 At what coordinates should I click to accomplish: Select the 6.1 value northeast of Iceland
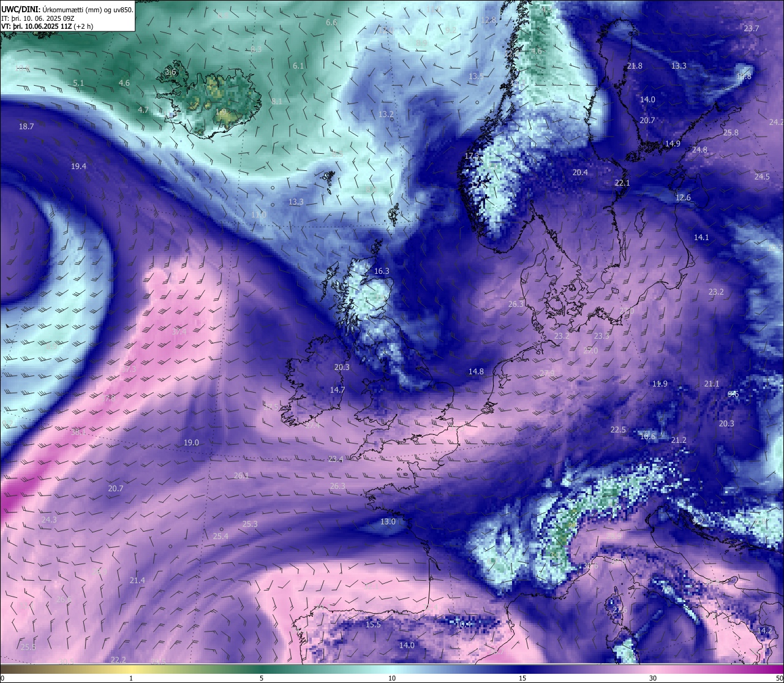tap(298, 66)
